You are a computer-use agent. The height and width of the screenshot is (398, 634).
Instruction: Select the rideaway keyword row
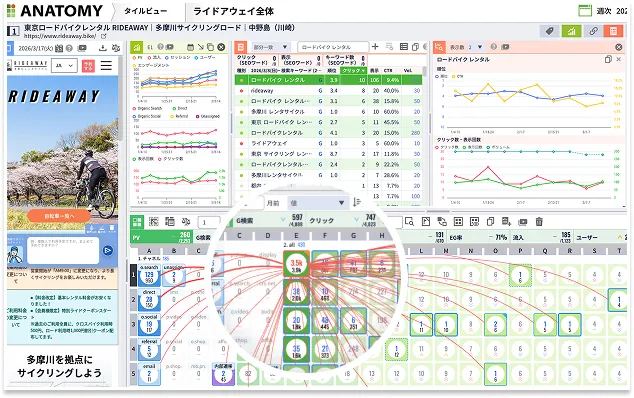pyautogui.click(x=328, y=91)
